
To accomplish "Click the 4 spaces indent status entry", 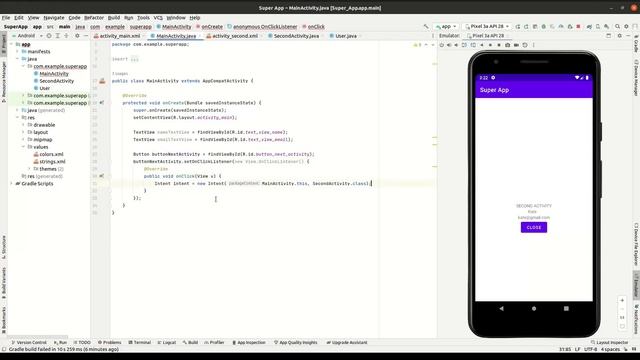I will coord(610,349).
